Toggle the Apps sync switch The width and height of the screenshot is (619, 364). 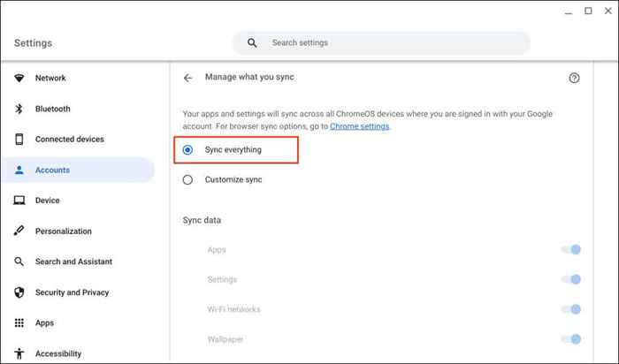coord(571,250)
